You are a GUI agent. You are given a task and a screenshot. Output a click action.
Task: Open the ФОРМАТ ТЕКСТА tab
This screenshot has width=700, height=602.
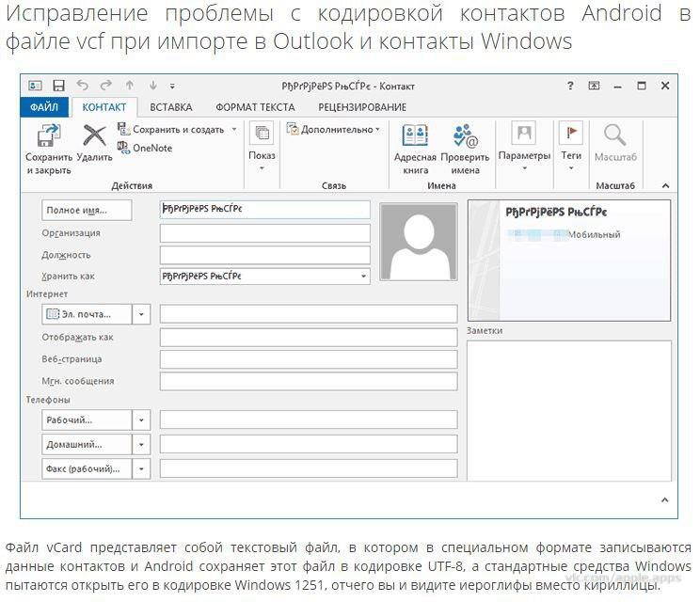255,107
